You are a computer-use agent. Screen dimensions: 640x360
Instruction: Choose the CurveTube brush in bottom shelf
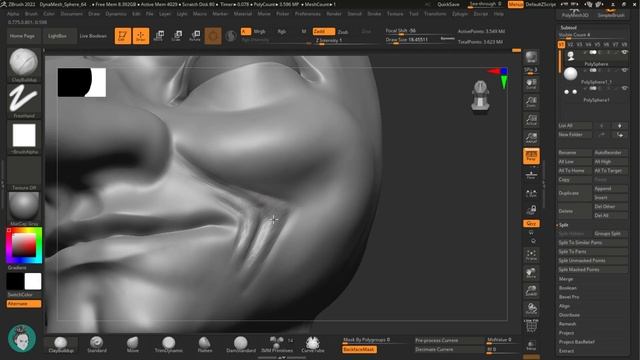click(313, 344)
